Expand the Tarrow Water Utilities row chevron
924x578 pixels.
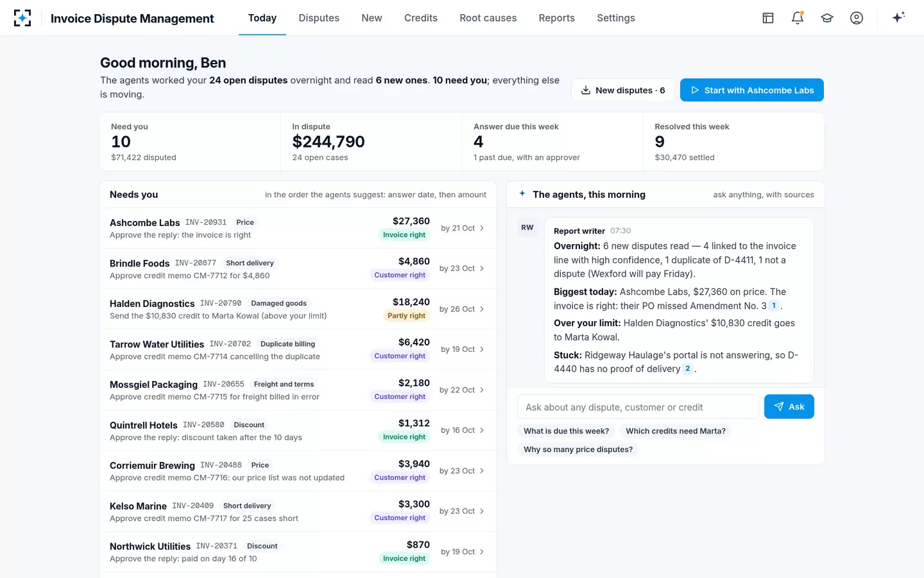click(x=482, y=349)
